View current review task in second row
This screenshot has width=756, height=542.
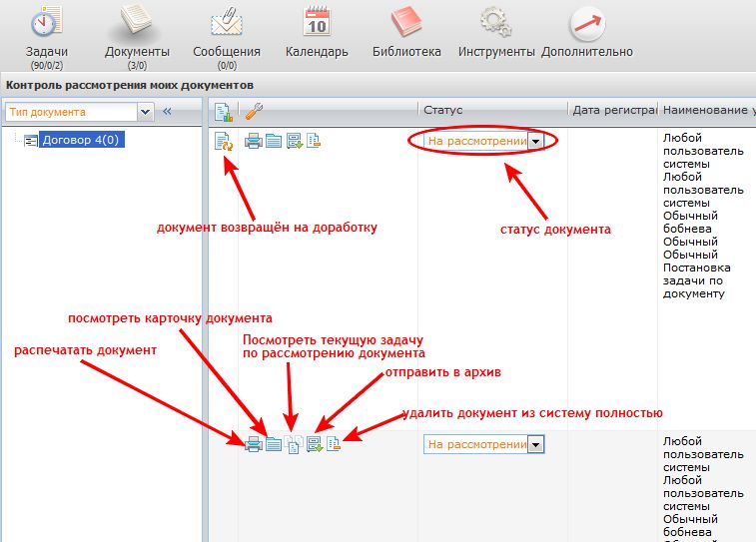(294, 445)
